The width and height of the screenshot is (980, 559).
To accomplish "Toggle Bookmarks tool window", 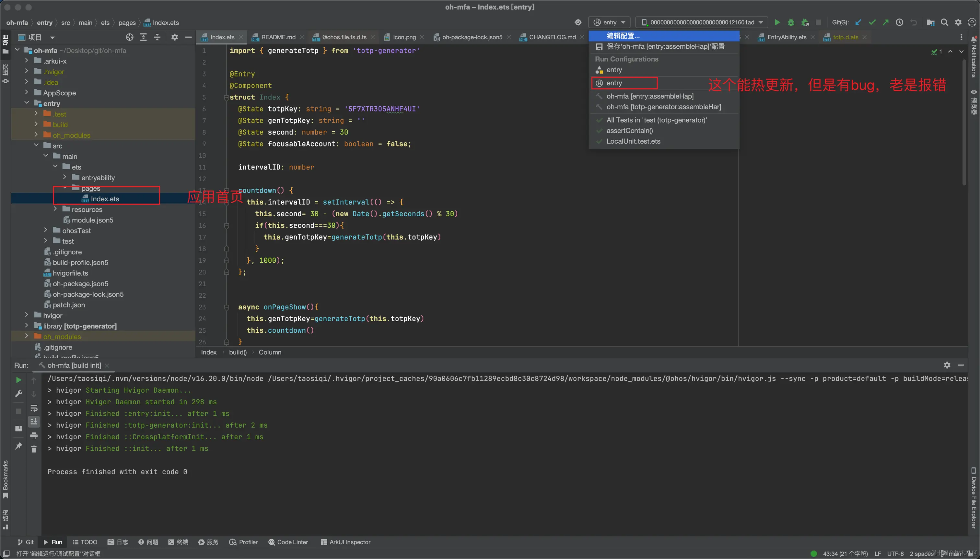I will coord(6,480).
